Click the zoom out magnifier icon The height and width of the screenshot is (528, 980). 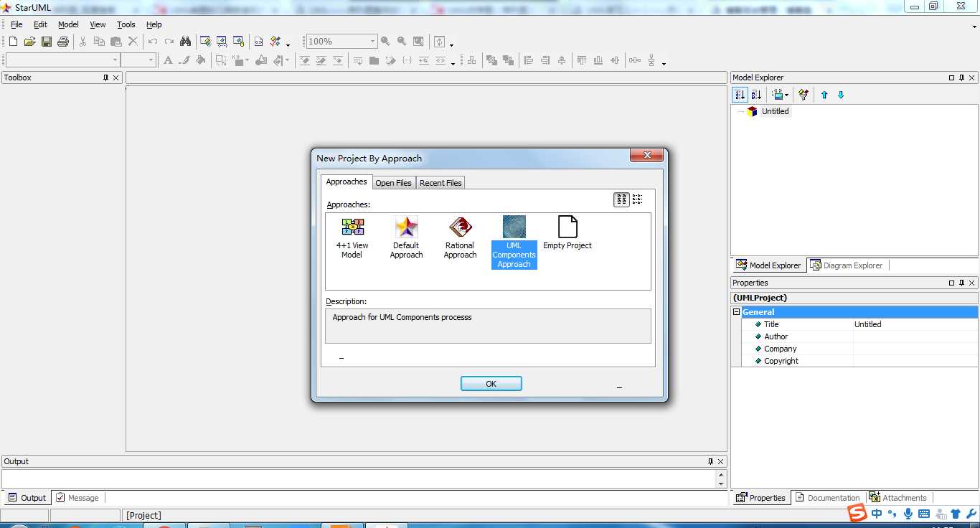point(402,42)
